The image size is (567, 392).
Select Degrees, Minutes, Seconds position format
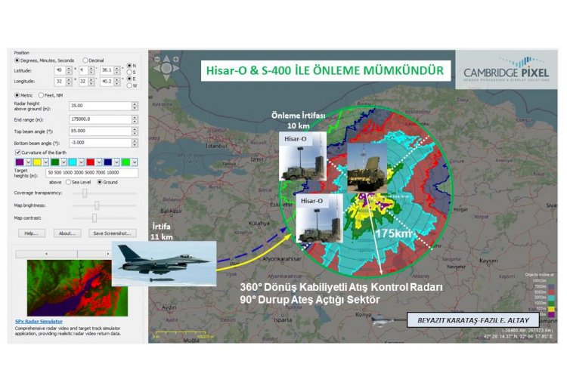coord(45,60)
